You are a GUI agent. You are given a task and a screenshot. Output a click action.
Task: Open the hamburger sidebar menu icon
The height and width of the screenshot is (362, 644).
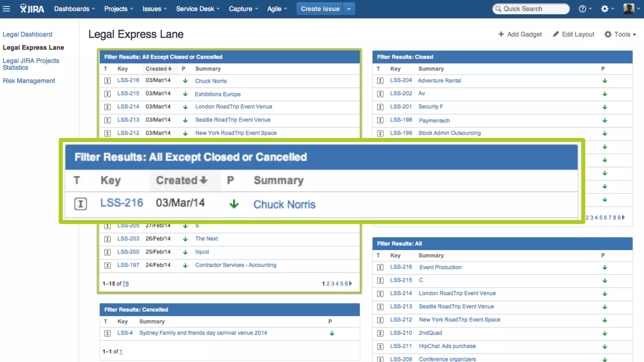click(6, 9)
